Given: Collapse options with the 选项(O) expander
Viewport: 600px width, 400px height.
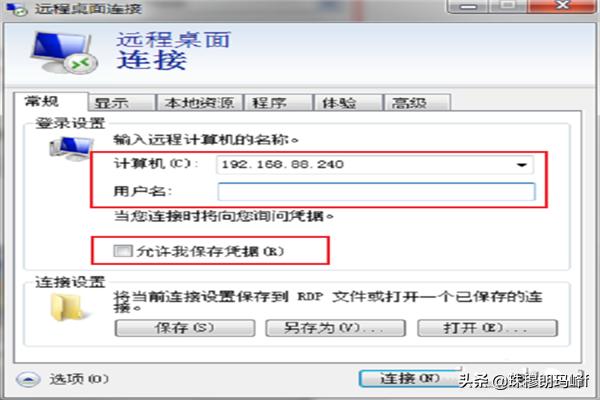Looking at the screenshot, I should coord(63,379).
